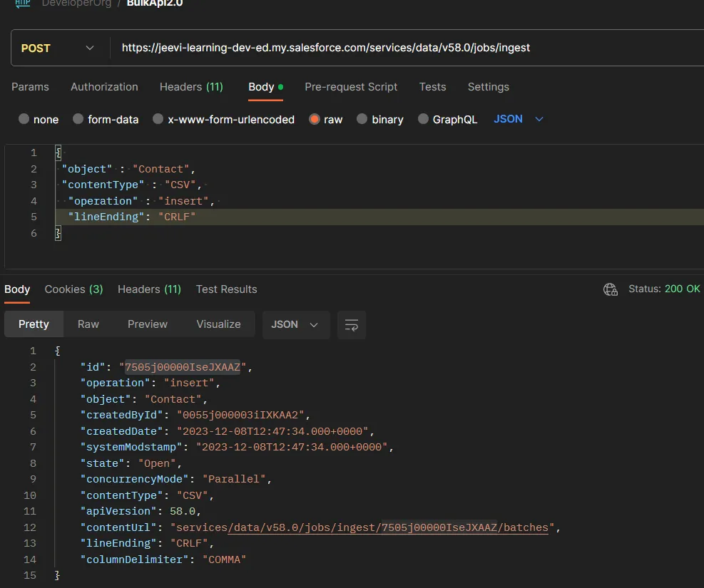The width and height of the screenshot is (704, 588).
Task: Click the systemModstamp value in the response
Action: tap(292, 447)
